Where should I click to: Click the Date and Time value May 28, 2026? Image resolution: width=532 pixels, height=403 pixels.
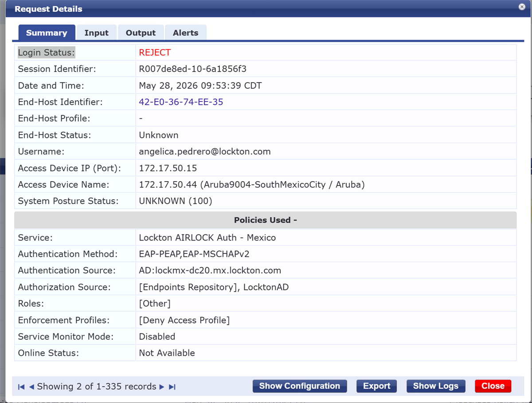(x=200, y=86)
